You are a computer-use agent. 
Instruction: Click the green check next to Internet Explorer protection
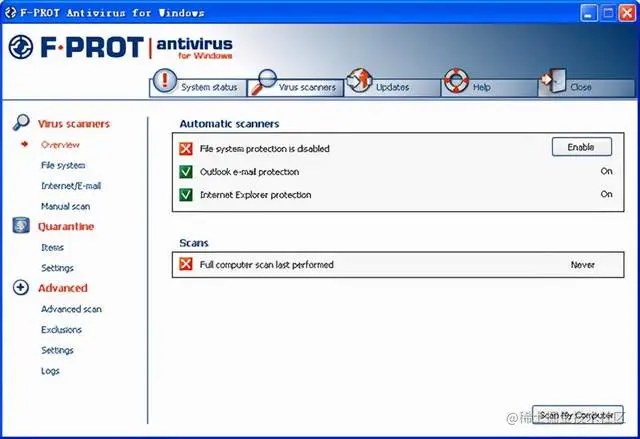pos(186,194)
